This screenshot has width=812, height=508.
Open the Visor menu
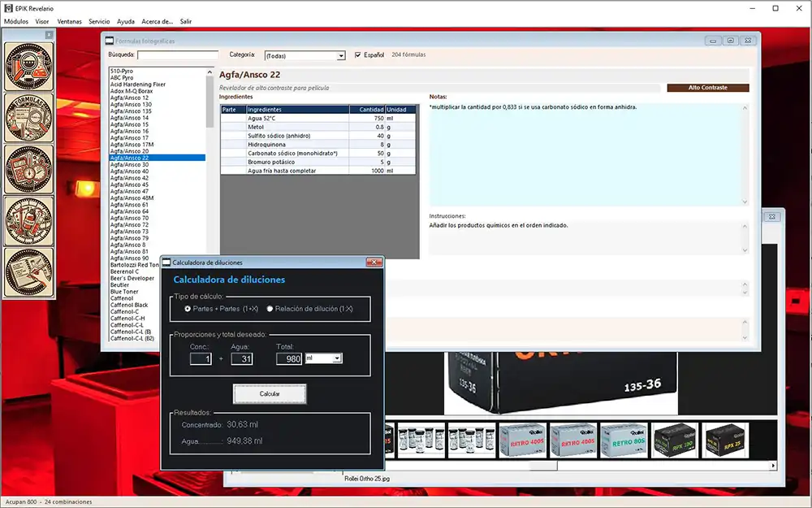tap(42, 21)
